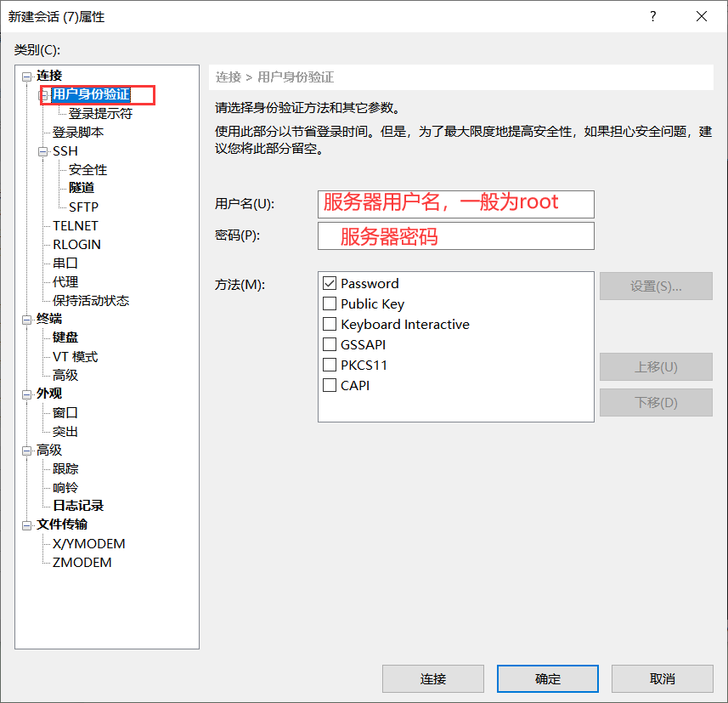Image resolution: width=728 pixels, height=703 pixels.
Task: Select the SSH category label
Action: tap(65, 151)
